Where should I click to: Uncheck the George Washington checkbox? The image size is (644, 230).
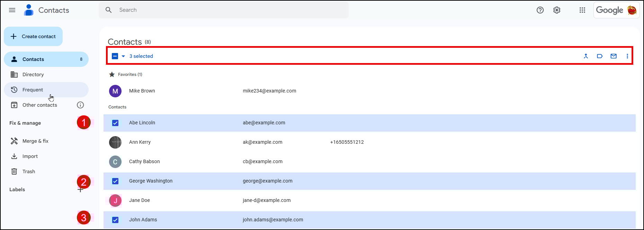115,181
